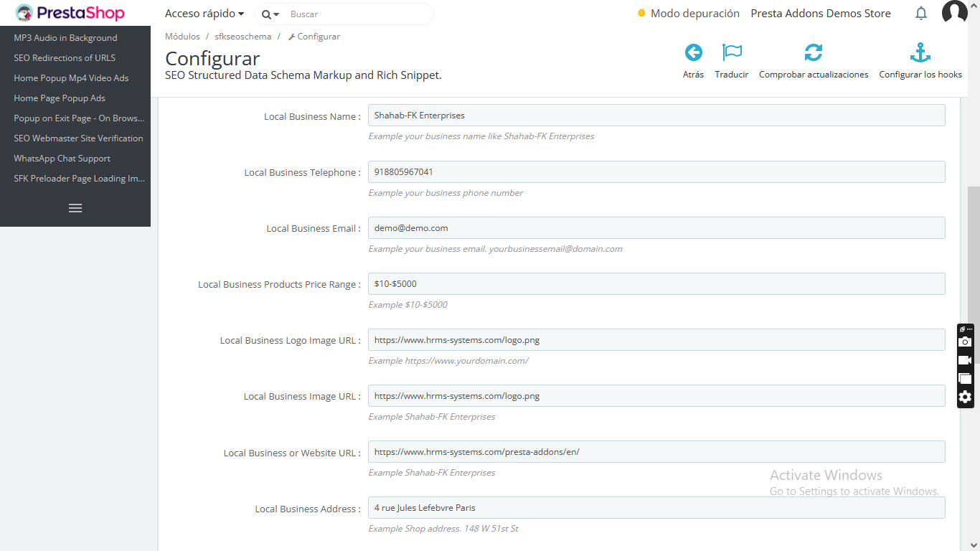Click 'Example https://www.yourdomain.com/' hint text
The width and height of the screenshot is (980, 551).
(x=448, y=361)
